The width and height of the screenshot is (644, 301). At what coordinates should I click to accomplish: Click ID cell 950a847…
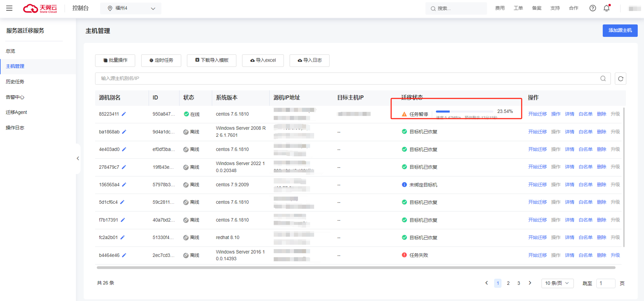tap(163, 114)
